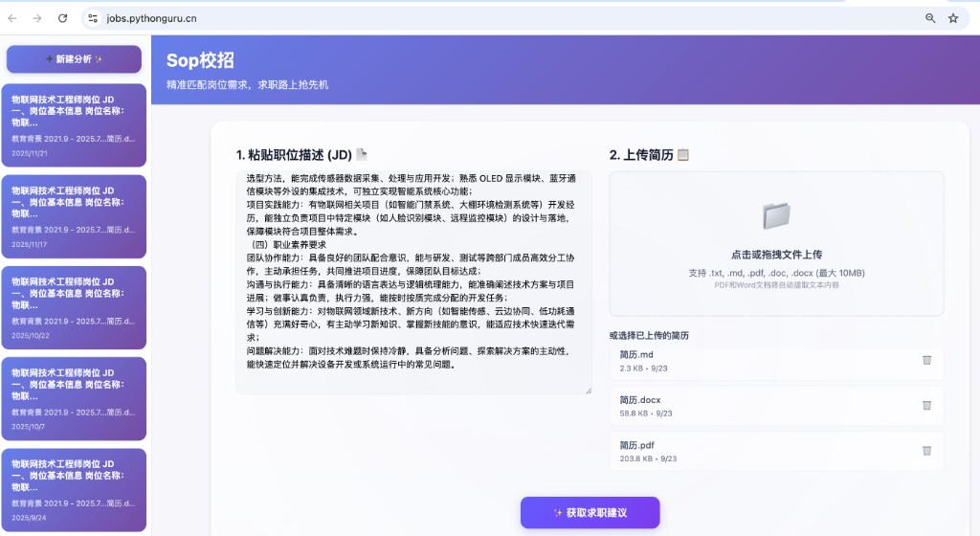Delete 简历.md with trash icon
Screen dimensions: 980x536
point(926,360)
